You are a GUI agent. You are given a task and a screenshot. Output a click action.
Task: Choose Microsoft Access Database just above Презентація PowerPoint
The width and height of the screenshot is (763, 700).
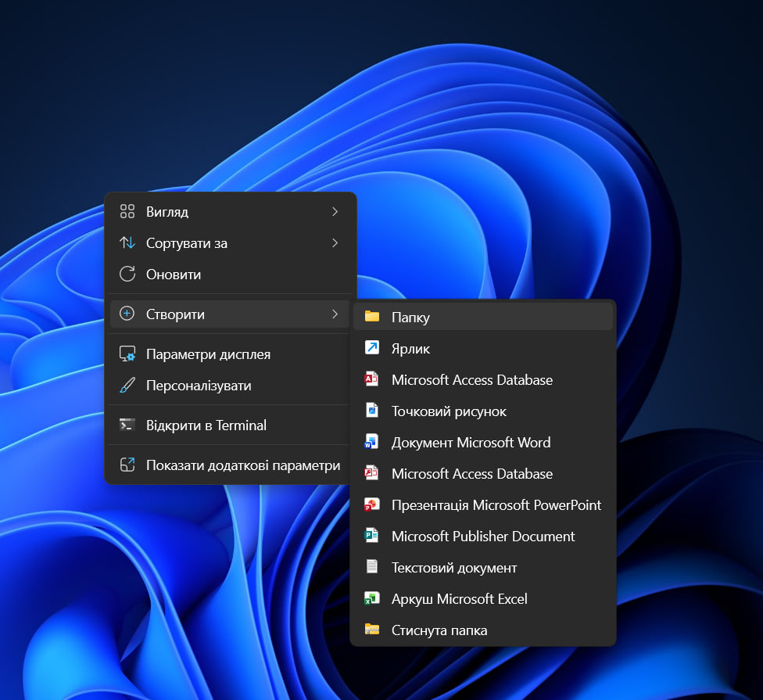point(482,474)
